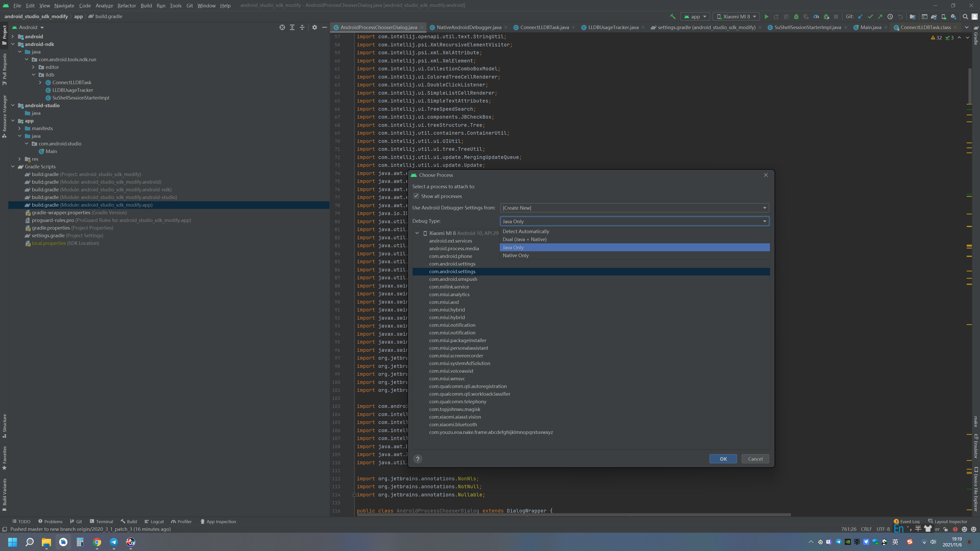This screenshot has width=980, height=551.
Task: Select Native Only debug type
Action: click(x=516, y=256)
